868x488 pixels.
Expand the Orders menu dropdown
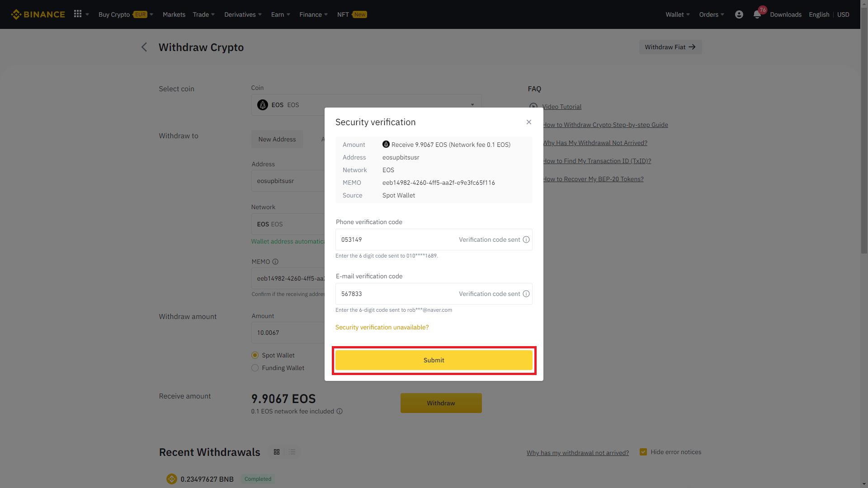coord(712,14)
